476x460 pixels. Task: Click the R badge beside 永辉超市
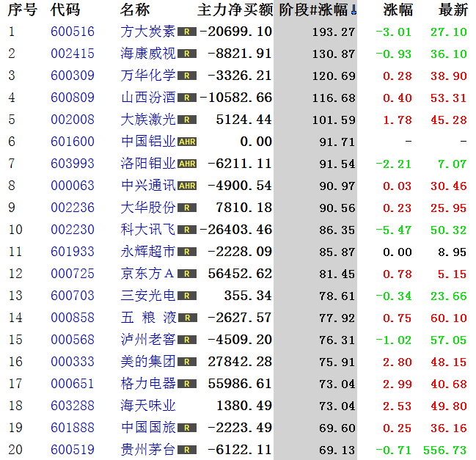tap(187, 252)
